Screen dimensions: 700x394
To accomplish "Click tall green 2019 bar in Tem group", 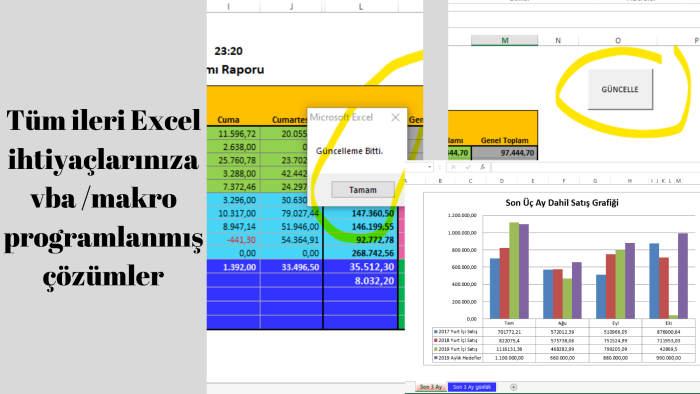I will [x=514, y=270].
